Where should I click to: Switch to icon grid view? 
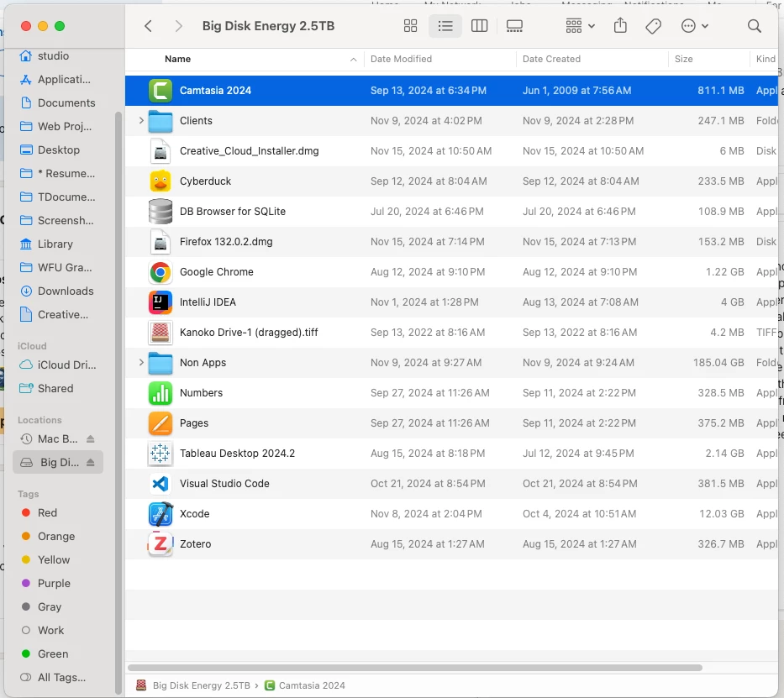(411, 26)
